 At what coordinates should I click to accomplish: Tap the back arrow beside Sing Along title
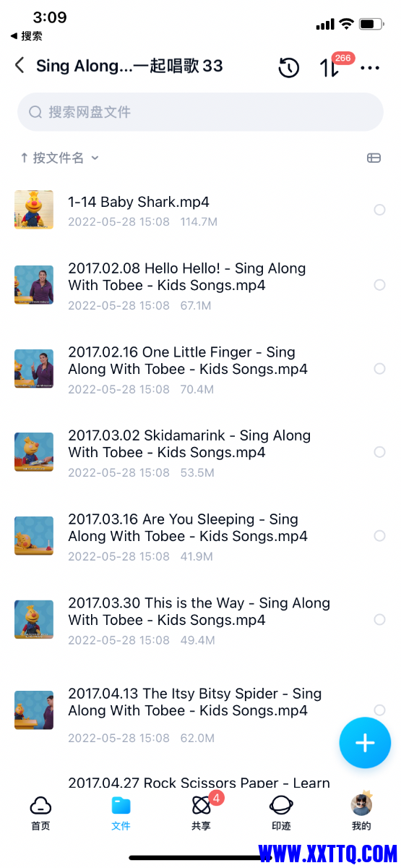(20, 66)
